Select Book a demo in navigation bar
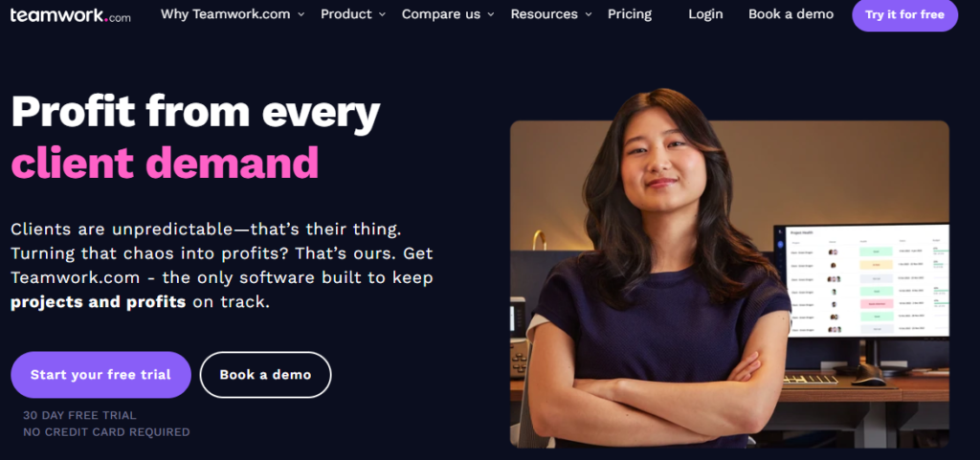The width and height of the screenshot is (980, 460). pos(791,13)
